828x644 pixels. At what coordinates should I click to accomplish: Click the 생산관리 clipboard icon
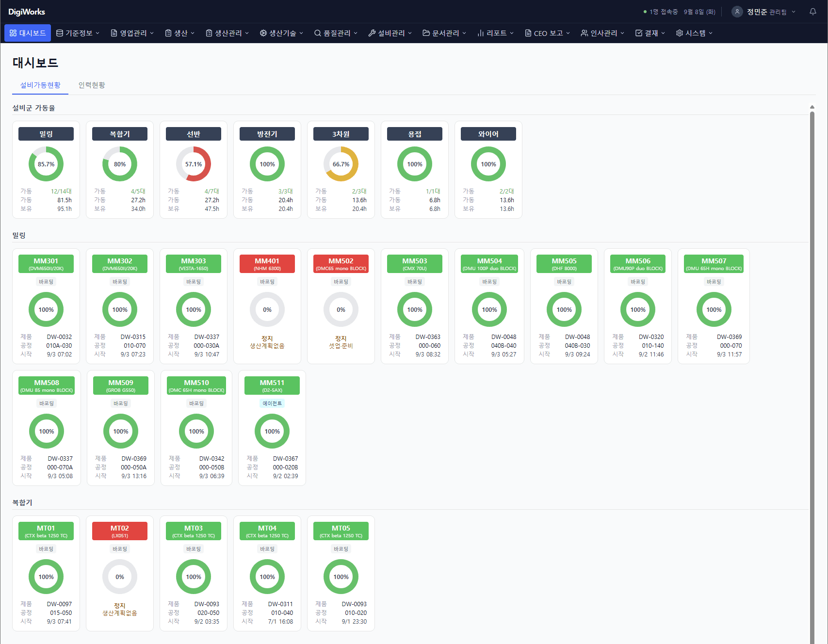(x=209, y=33)
